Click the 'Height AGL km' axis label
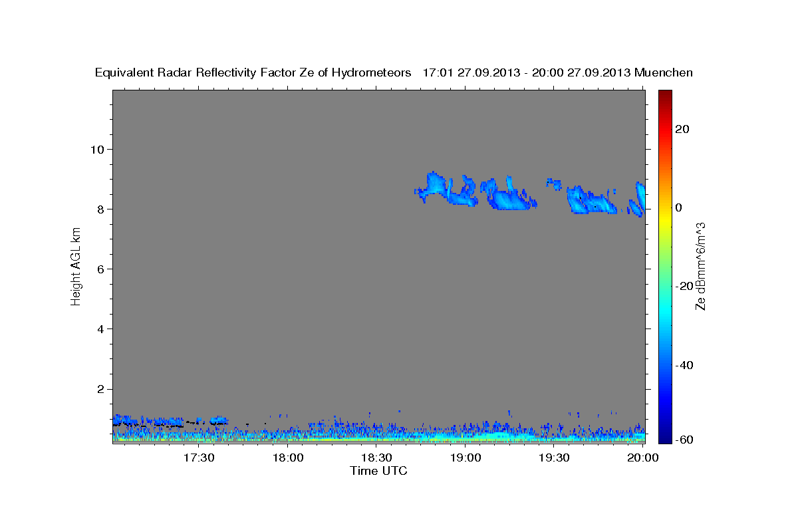Screen dimensions: 798x532 (76, 266)
